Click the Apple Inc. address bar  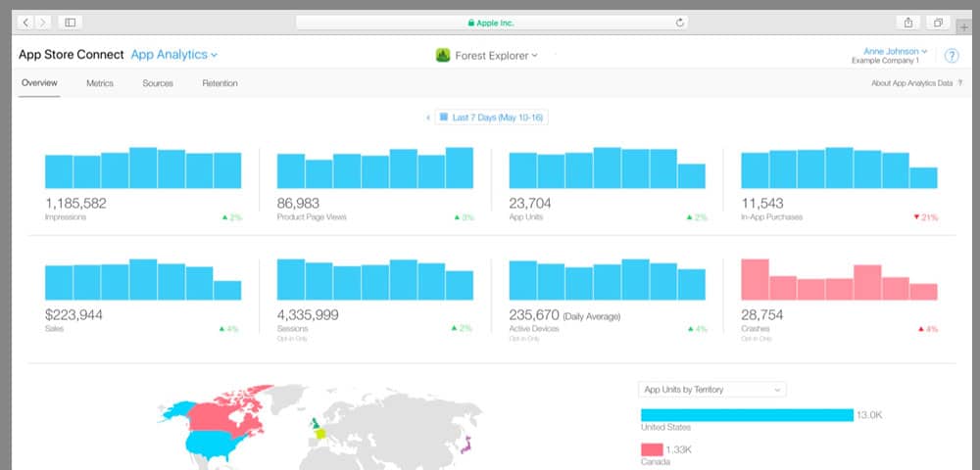point(492,23)
